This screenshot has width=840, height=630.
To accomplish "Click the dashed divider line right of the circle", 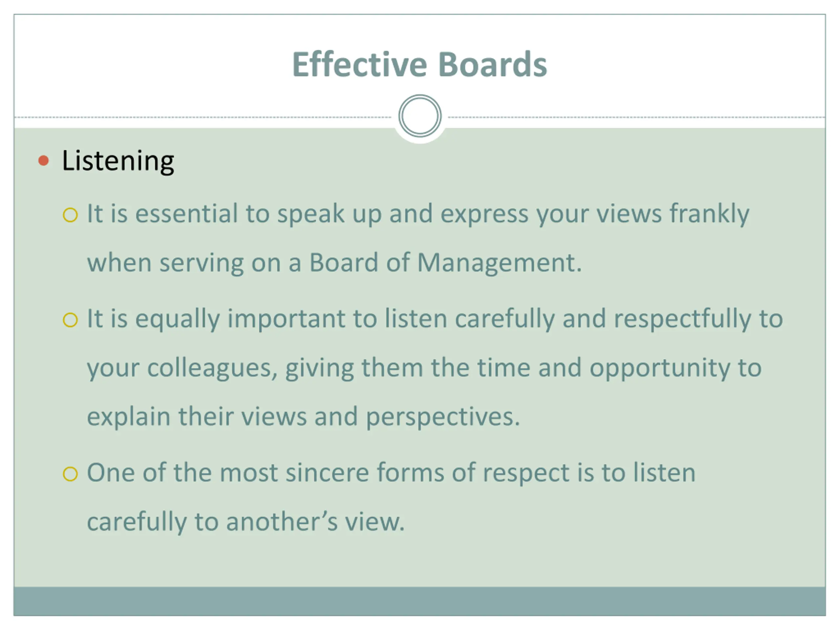I will (x=637, y=117).
